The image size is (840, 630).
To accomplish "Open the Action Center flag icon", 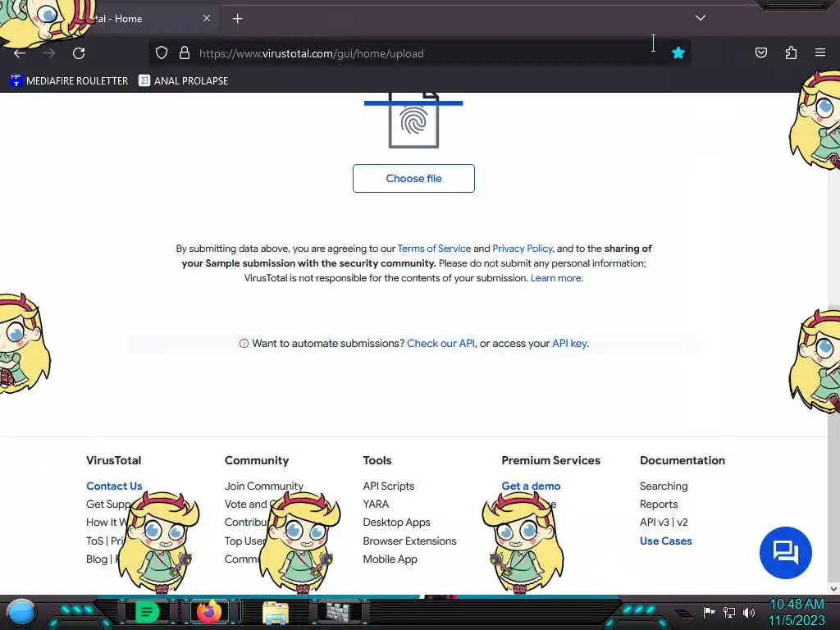I will pyautogui.click(x=709, y=612).
